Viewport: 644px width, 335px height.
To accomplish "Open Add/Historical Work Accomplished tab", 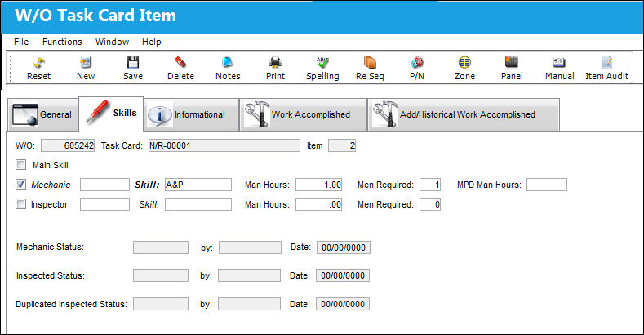I will [464, 114].
